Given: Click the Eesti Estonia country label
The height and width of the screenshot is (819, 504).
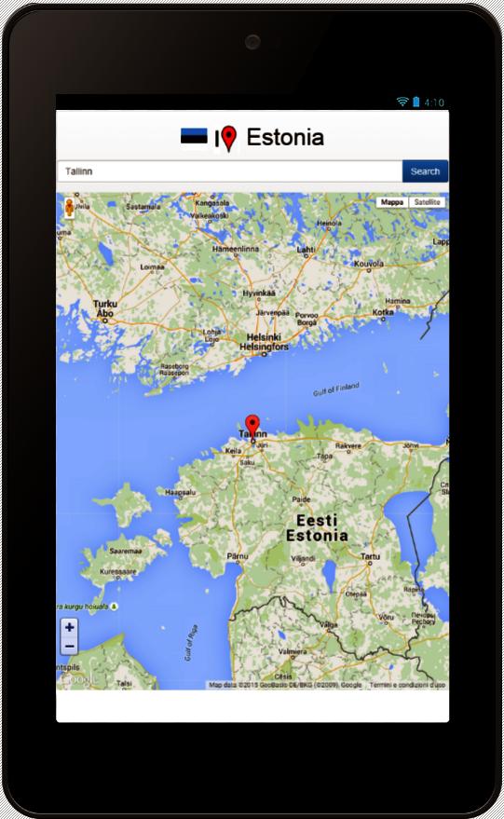Looking at the screenshot, I should (x=317, y=528).
